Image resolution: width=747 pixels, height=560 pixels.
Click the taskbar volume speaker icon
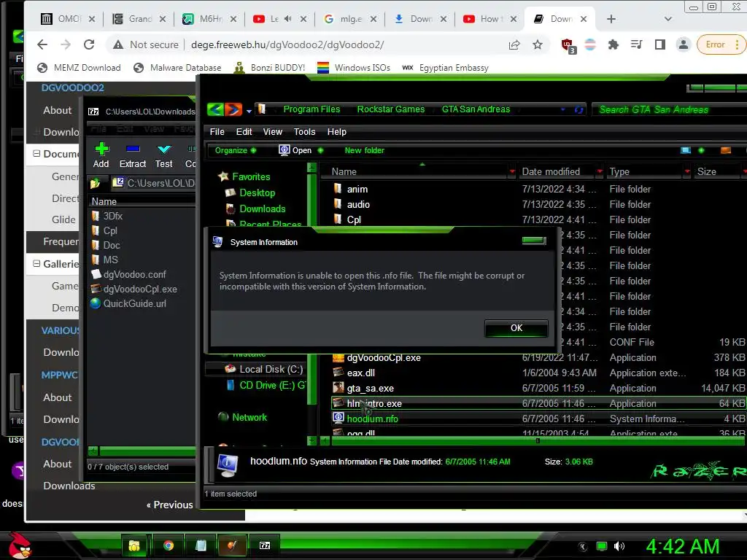click(619, 546)
